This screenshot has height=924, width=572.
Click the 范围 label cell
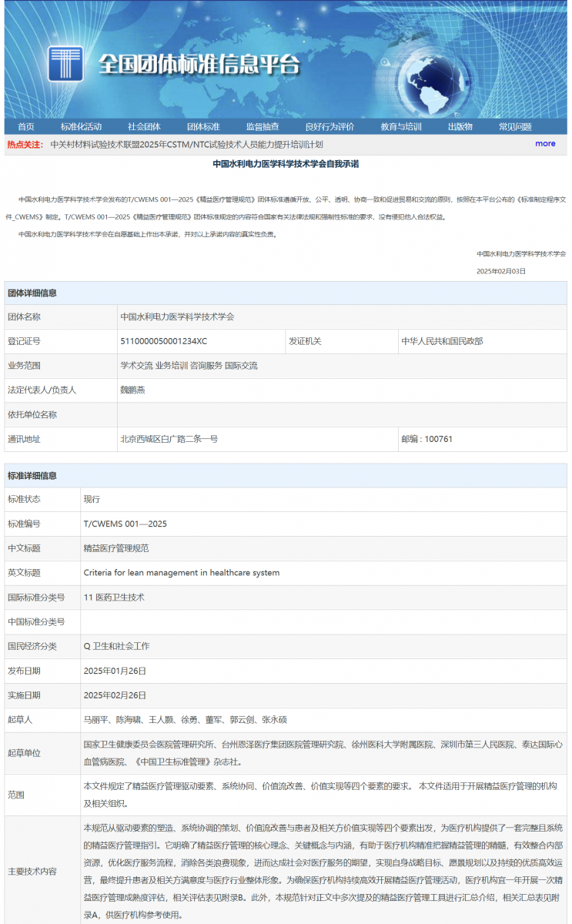click(42, 795)
